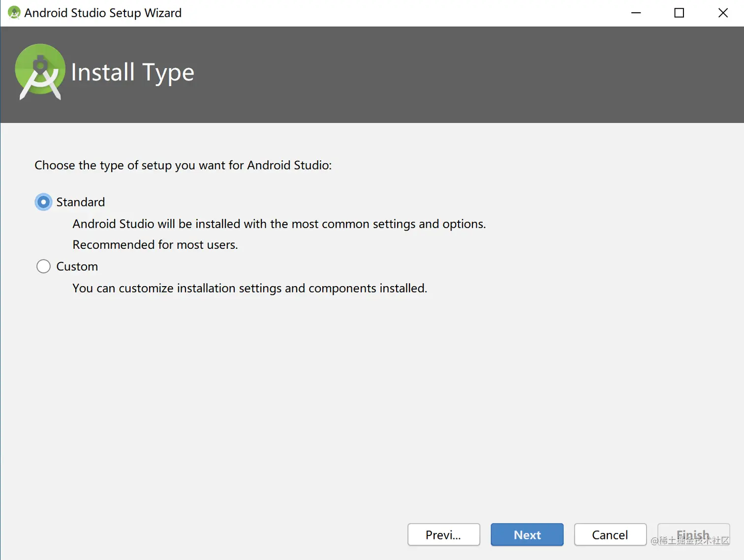
Task: Click the Recommended for most users text
Action: click(x=155, y=244)
